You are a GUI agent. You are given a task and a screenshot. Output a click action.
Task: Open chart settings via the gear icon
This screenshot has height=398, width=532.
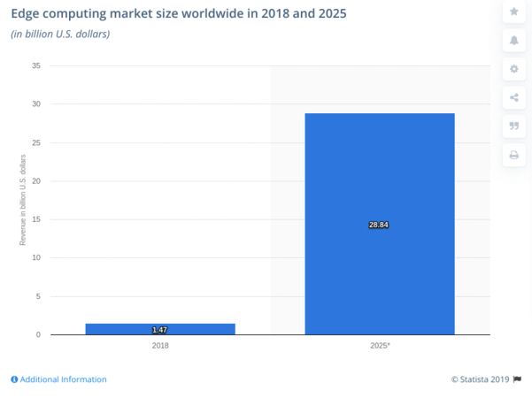513,69
